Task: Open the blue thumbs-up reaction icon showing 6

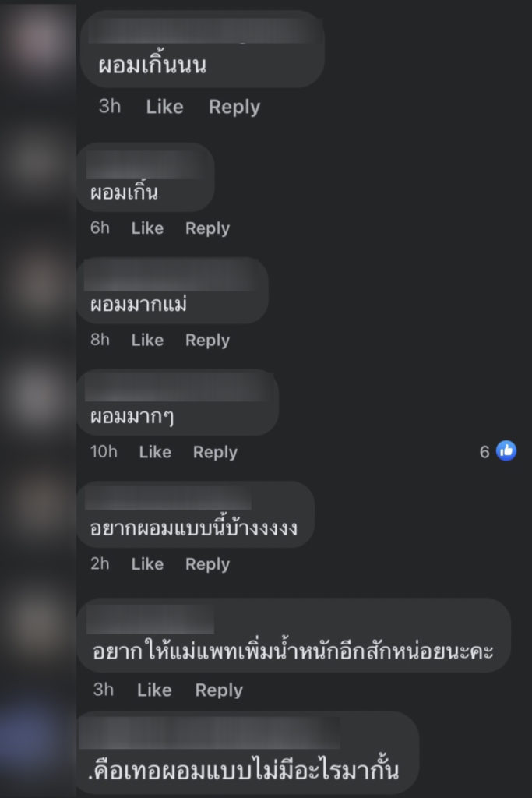Action: (506, 451)
